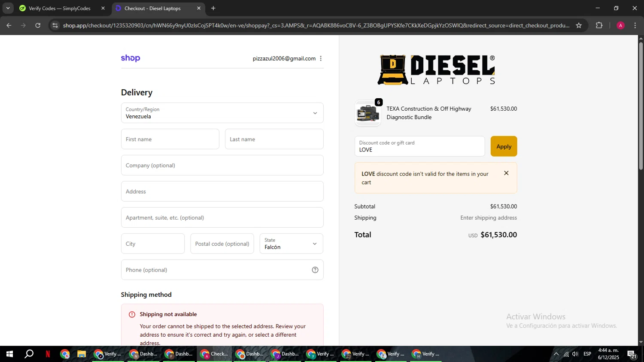Open the account options three-dot menu
The width and height of the screenshot is (644, 362).
click(x=321, y=58)
